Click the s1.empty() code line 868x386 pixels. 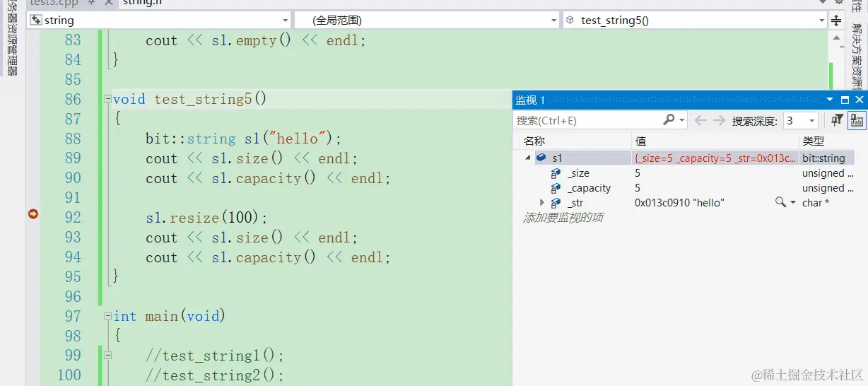pos(256,40)
